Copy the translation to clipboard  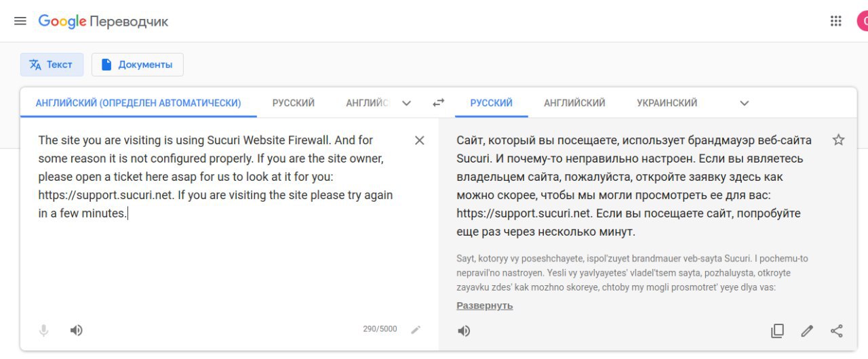[x=778, y=331]
